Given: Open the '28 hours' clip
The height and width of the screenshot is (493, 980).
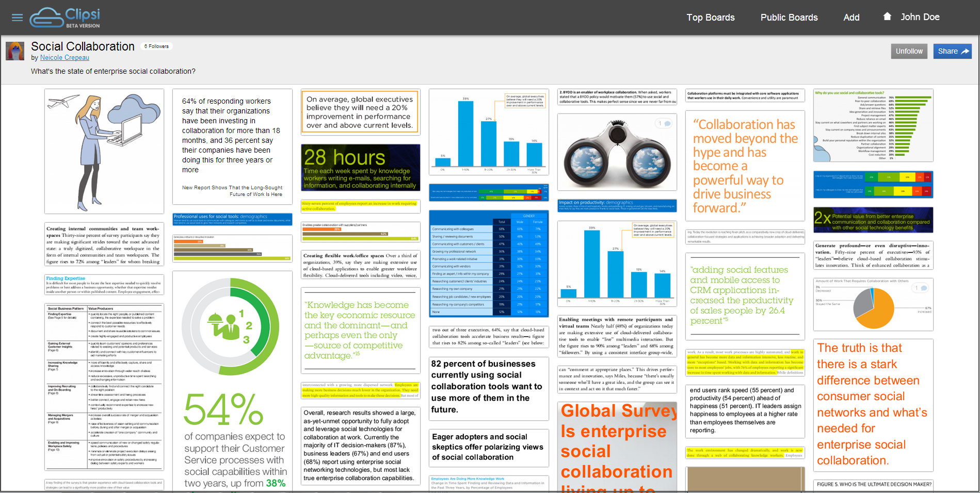Looking at the screenshot, I should tap(360, 168).
